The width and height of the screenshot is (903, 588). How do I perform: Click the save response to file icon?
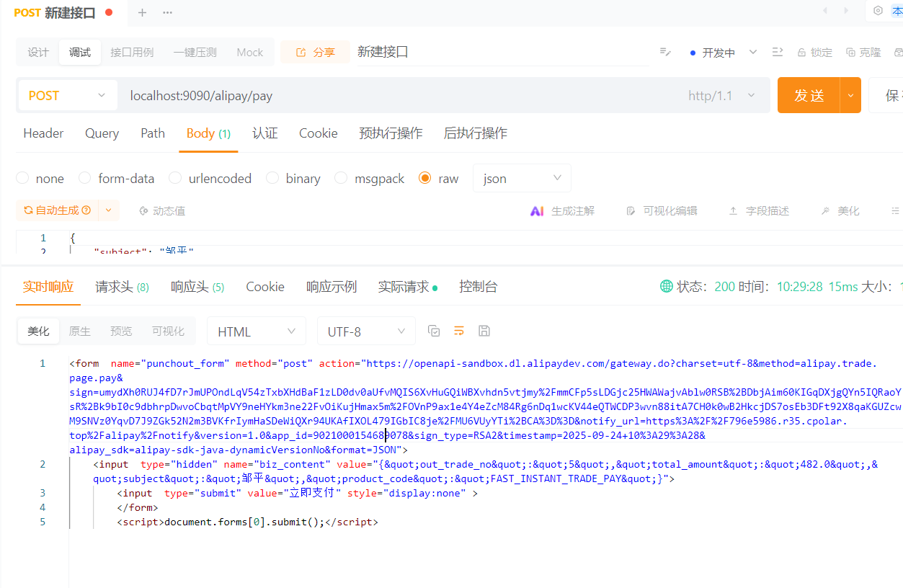484,331
